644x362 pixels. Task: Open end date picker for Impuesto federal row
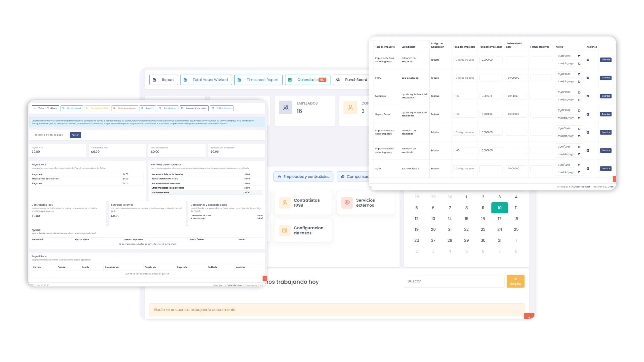tap(579, 63)
